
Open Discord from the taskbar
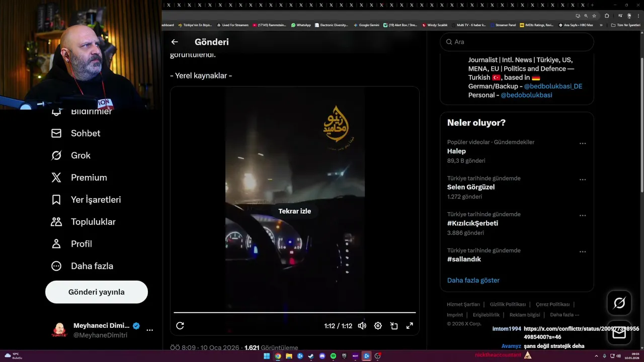pos(322,356)
